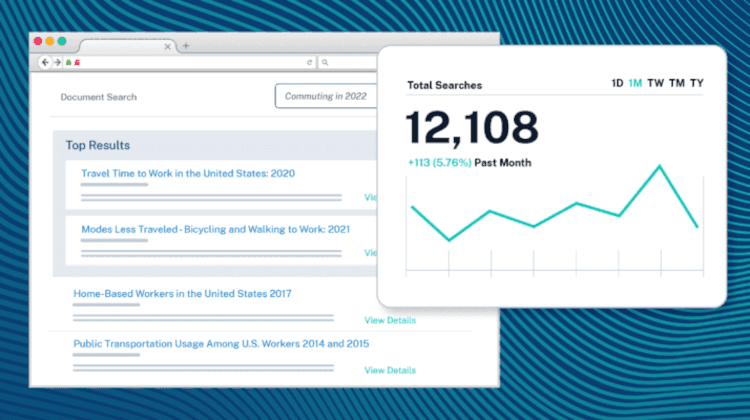This screenshot has height=420, width=750.
Task: Open Modes Less Traveled bicycling result
Action: [215, 229]
